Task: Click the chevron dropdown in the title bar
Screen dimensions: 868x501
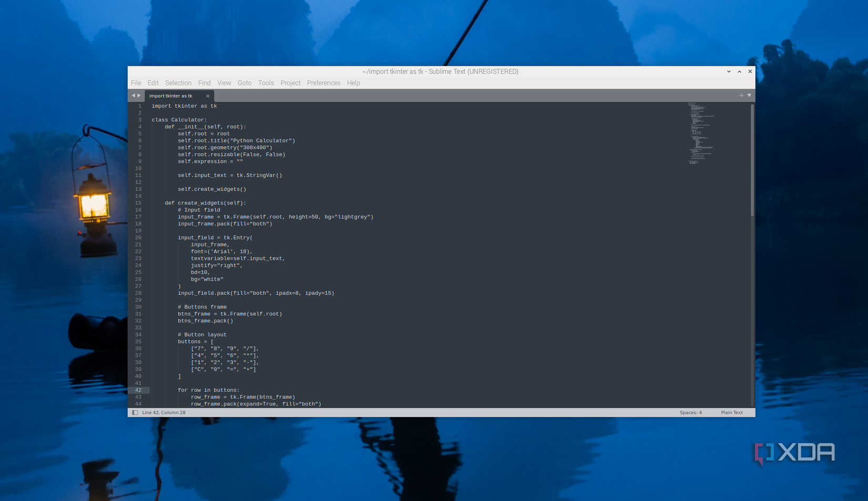Action: 729,71
